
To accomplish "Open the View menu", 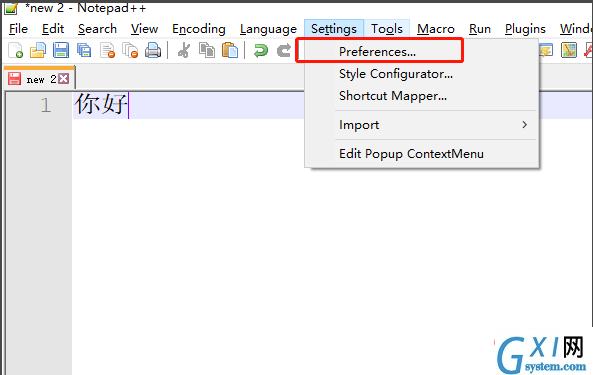I will pyautogui.click(x=144, y=29).
